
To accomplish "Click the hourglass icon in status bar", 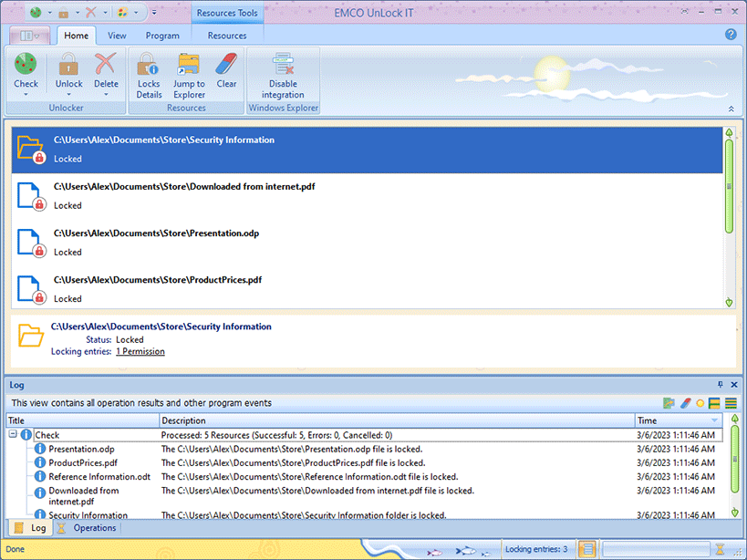I will point(720,549).
